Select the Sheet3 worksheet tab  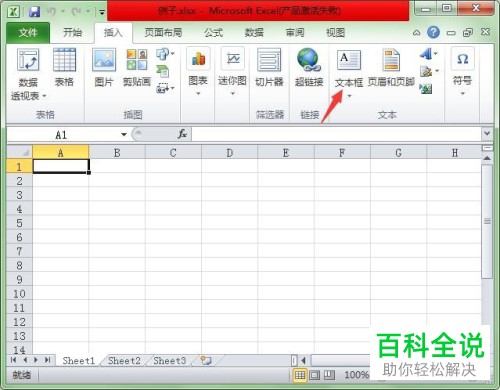pyautogui.click(x=169, y=361)
